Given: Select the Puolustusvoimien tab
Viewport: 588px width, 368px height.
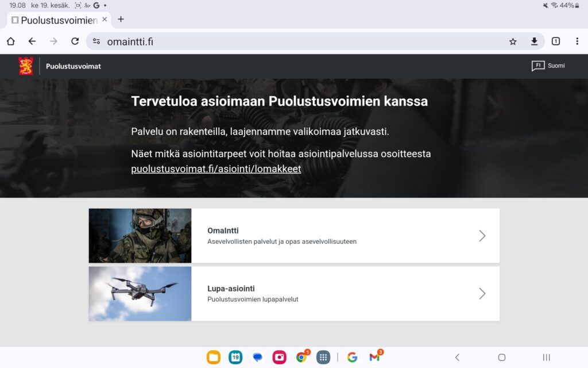Looking at the screenshot, I should tap(57, 20).
